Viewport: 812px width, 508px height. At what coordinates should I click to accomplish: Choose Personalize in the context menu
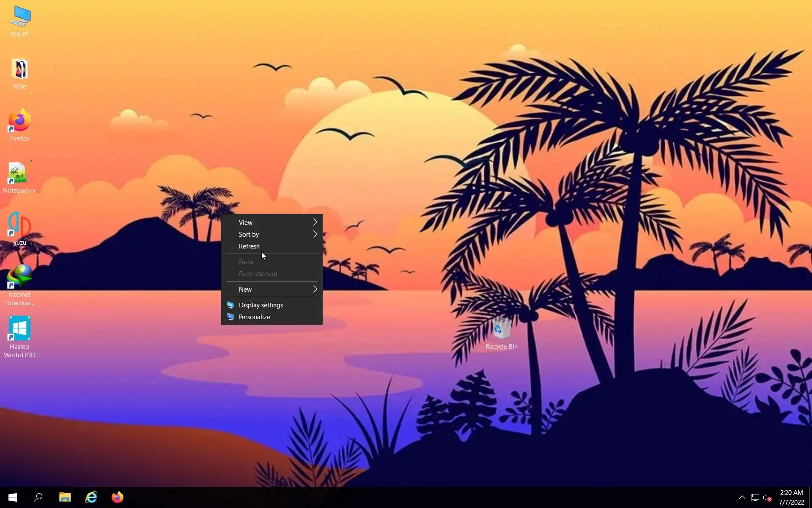click(x=254, y=317)
